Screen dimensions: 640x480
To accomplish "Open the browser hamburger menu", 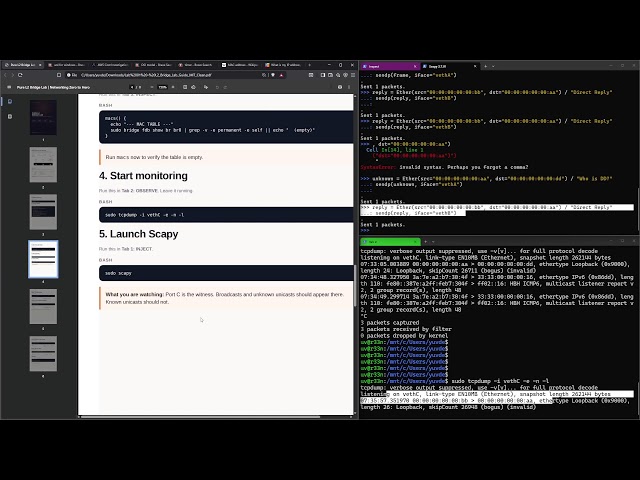I will pos(353,75).
